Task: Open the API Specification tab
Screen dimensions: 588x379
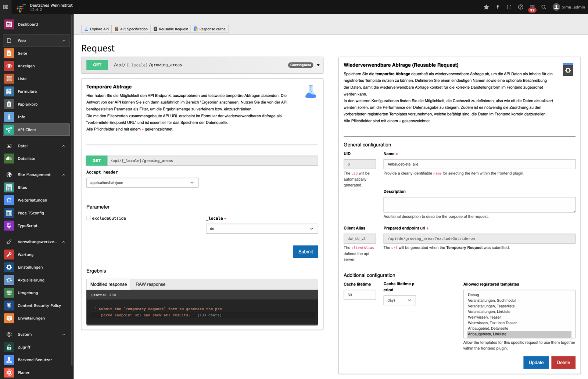Action: (x=131, y=29)
